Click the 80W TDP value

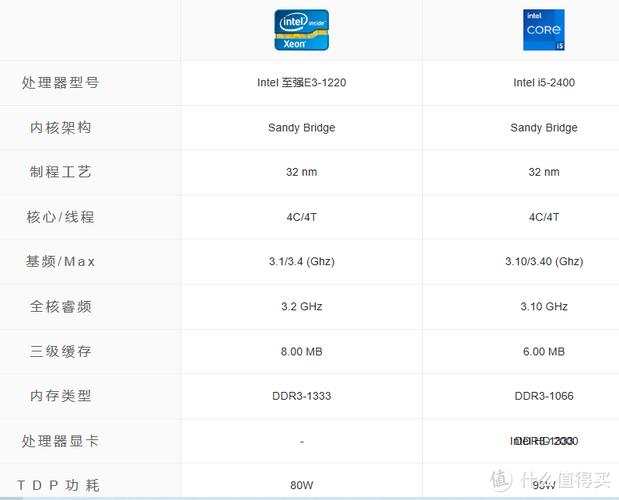(x=302, y=485)
